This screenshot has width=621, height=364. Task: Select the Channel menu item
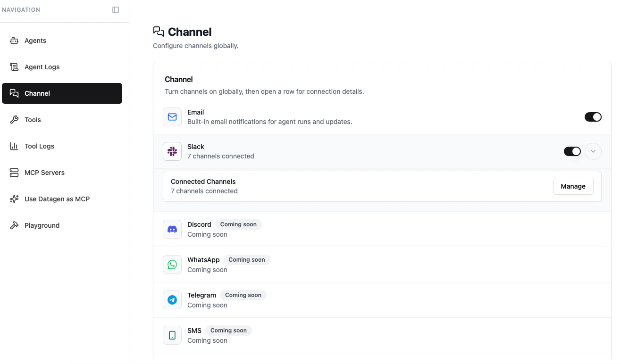click(62, 93)
